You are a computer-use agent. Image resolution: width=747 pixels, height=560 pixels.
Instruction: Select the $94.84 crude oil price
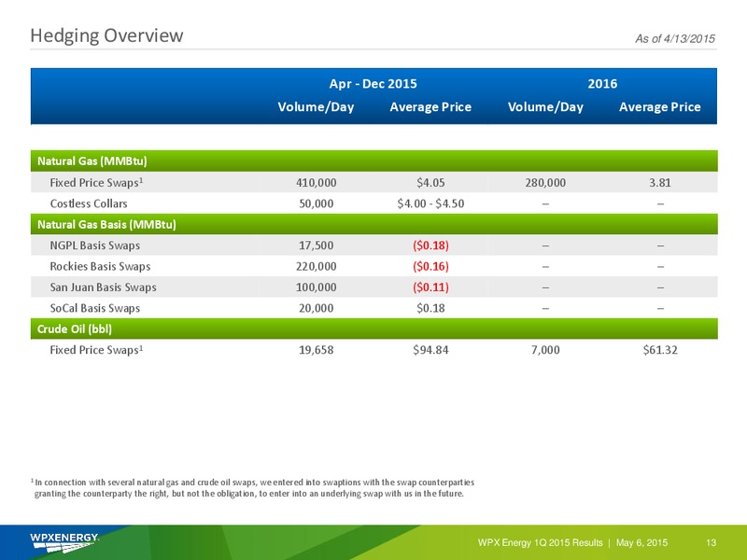point(430,350)
